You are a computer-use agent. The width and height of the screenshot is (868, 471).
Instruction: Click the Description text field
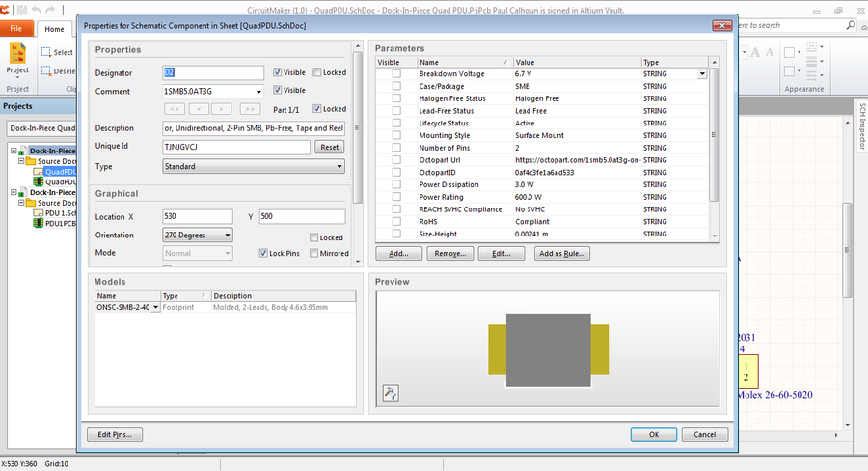click(254, 128)
